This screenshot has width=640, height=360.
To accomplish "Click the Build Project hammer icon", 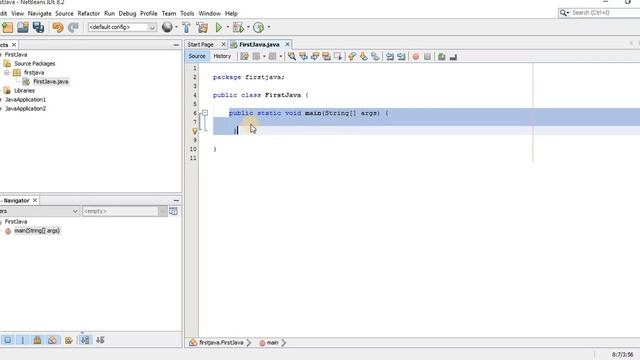I will (187, 27).
